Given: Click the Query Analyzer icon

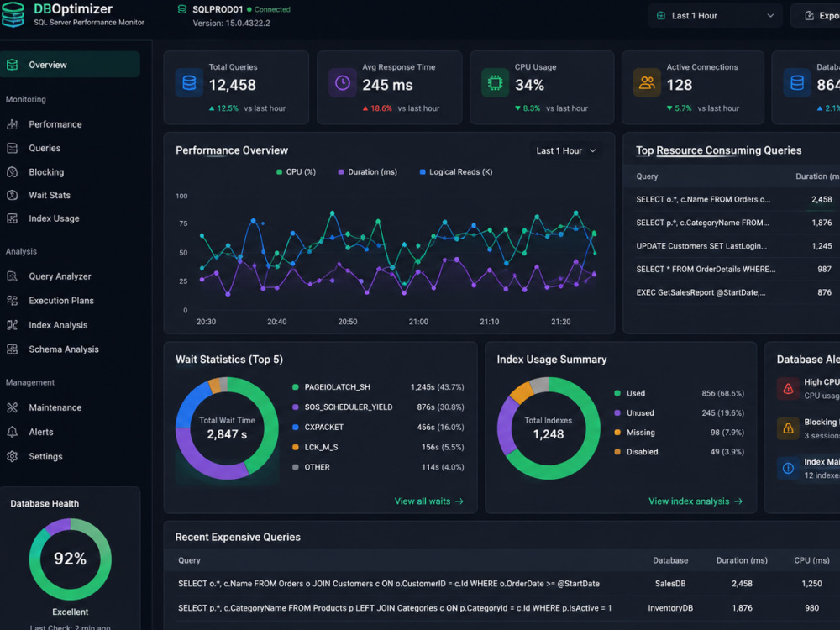Looking at the screenshot, I should (13, 276).
